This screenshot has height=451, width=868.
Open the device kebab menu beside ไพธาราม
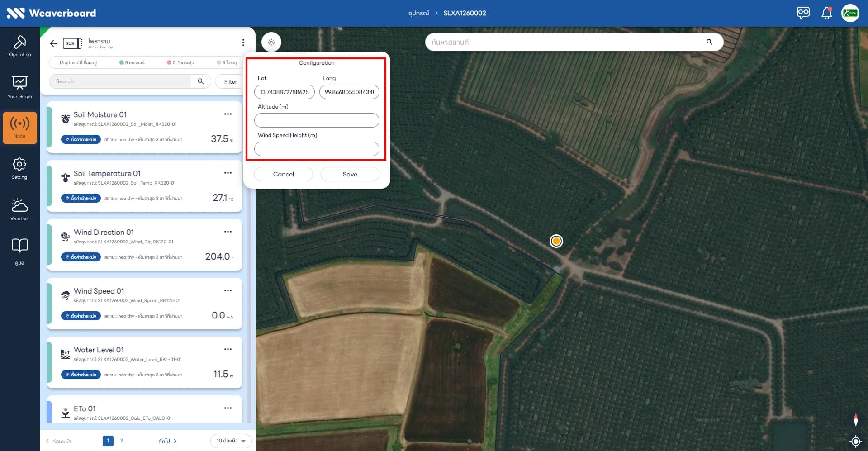click(243, 43)
